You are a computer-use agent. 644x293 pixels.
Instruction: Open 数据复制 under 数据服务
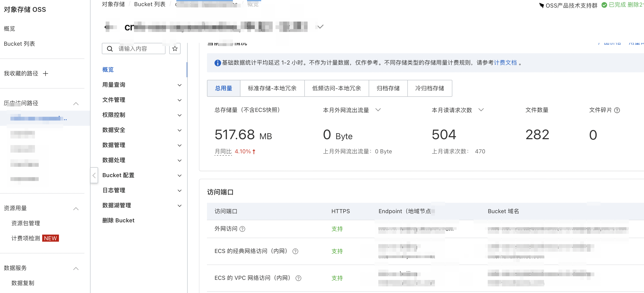23,283
